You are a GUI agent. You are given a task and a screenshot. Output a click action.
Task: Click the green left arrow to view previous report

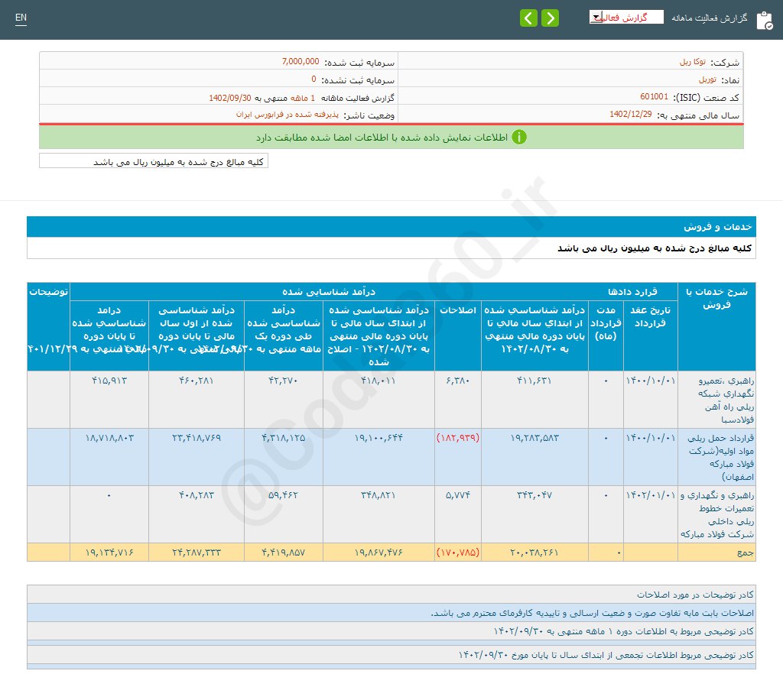click(528, 17)
